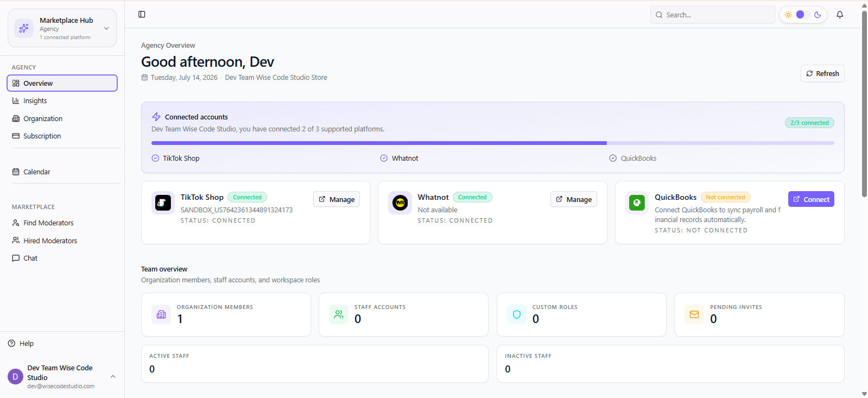The height and width of the screenshot is (398, 868).
Task: Open Overview in the sidebar
Action: pyautogui.click(x=62, y=83)
